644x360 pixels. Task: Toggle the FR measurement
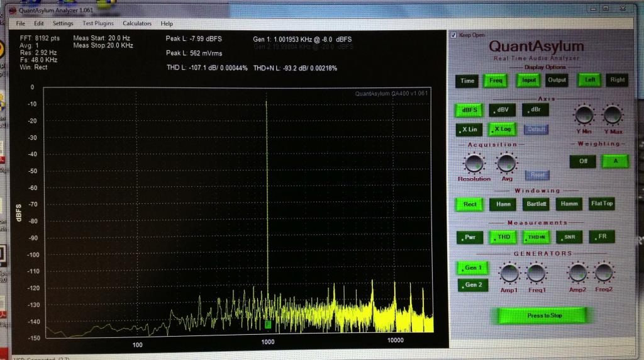coord(602,237)
